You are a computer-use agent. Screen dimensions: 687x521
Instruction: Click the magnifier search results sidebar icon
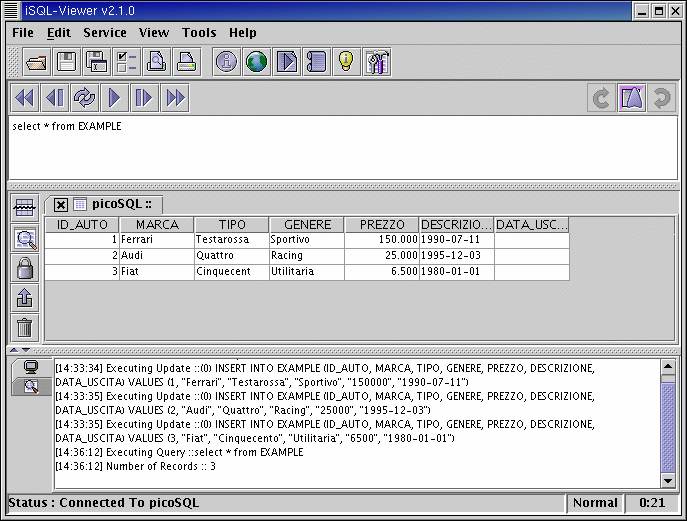pos(25,238)
